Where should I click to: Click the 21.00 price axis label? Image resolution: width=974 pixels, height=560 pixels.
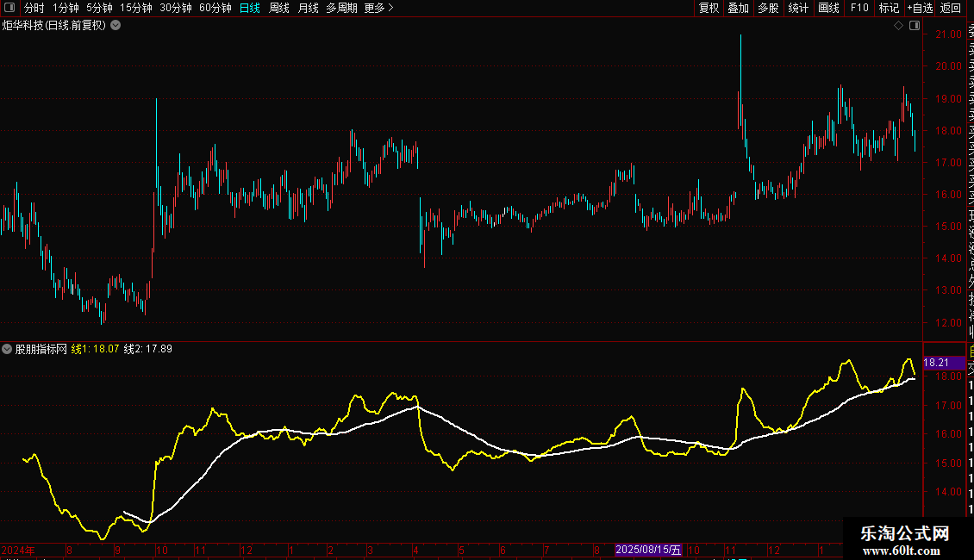(x=948, y=34)
